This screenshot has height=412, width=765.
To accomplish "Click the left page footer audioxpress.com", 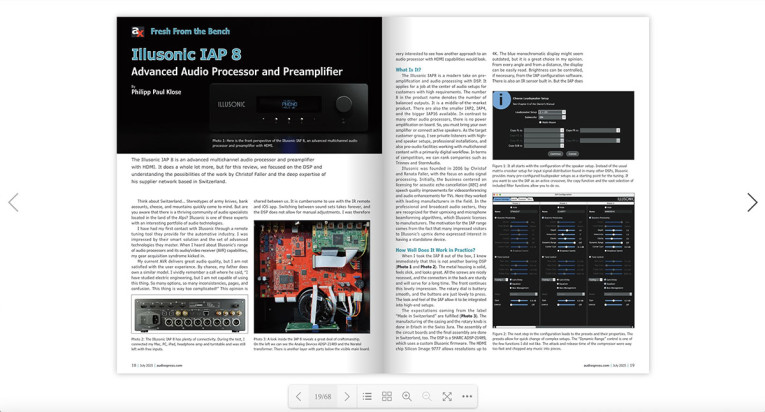I will pyautogui.click(x=169, y=365).
